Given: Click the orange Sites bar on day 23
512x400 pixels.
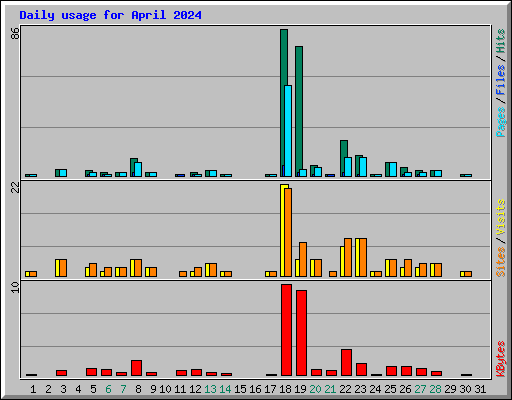Looking at the screenshot, I should tap(363, 257).
